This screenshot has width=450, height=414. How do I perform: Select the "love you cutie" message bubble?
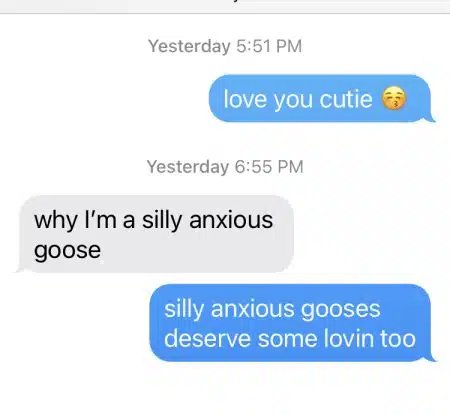[321, 98]
